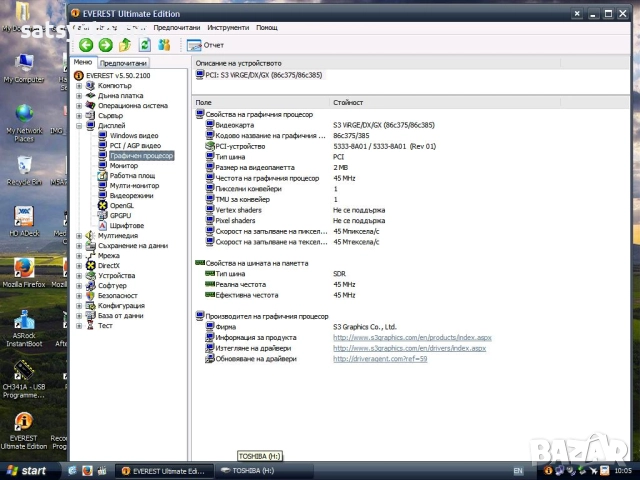The image size is (640, 480).
Task: Click the Работна площ icon in tree
Action: (x=102, y=176)
